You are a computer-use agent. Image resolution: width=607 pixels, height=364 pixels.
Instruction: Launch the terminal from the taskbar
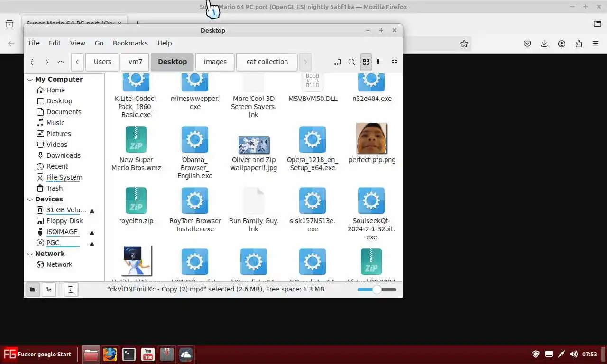tap(129, 355)
